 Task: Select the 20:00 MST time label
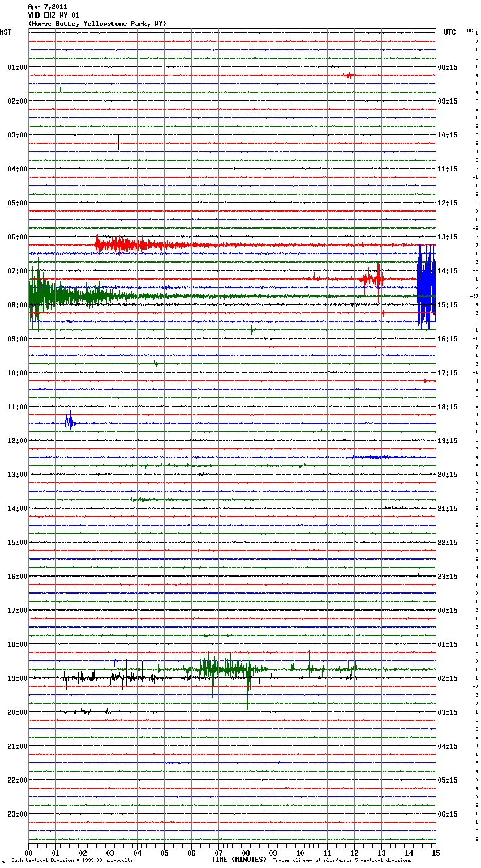point(18,712)
